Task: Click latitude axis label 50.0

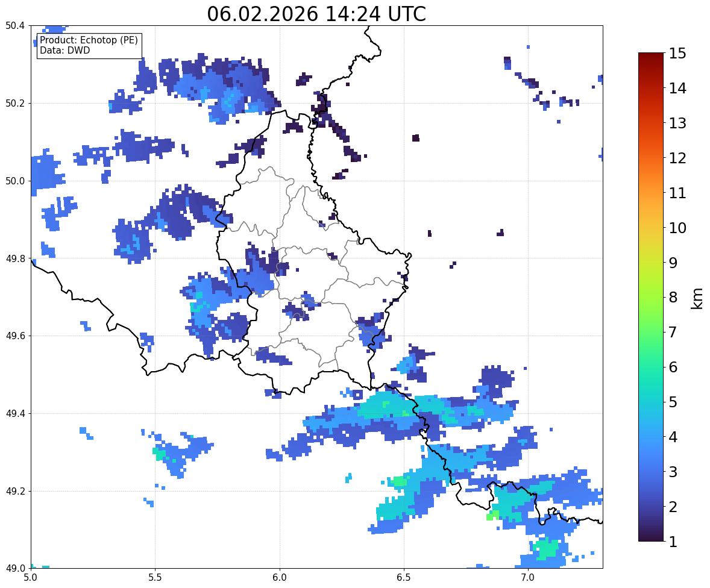Action: [x=15, y=181]
